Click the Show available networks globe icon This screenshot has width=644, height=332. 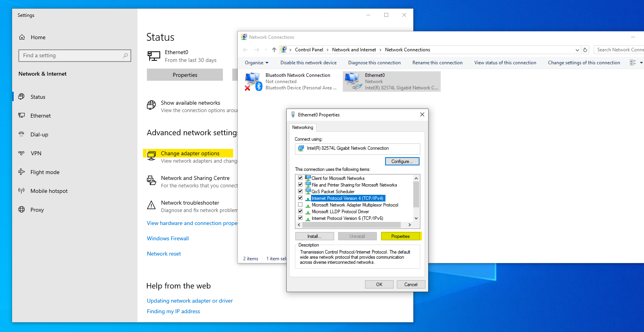(151, 105)
